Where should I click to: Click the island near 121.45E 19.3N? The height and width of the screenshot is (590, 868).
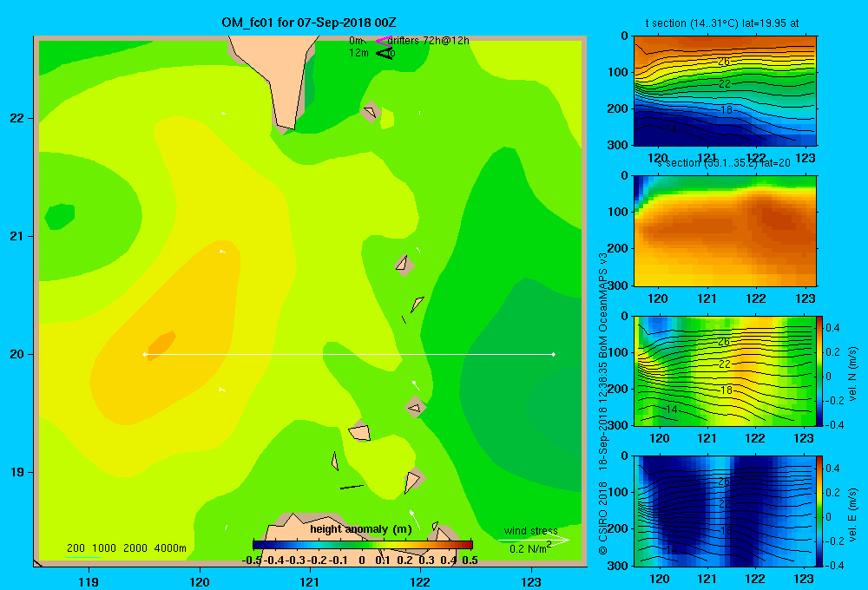click(359, 430)
